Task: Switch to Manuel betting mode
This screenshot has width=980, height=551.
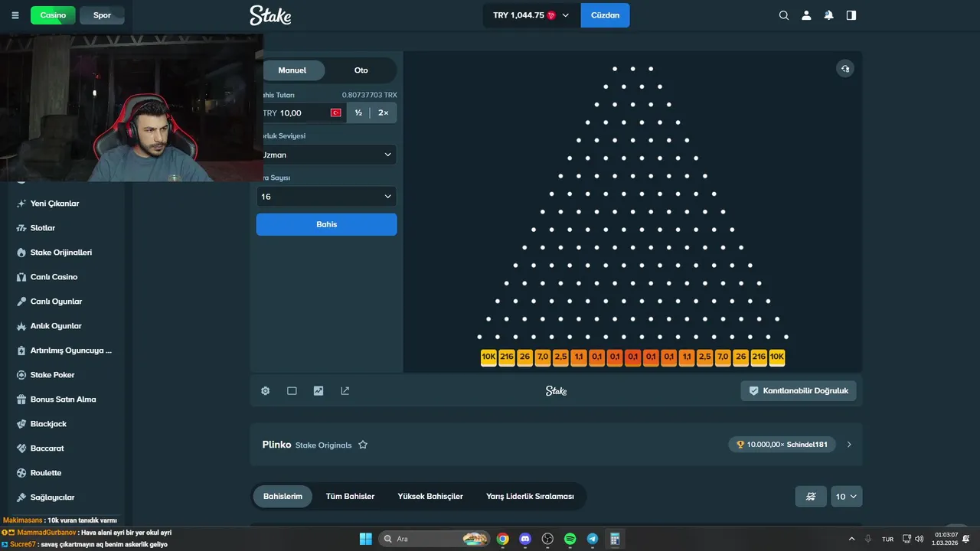Action: 292,70
